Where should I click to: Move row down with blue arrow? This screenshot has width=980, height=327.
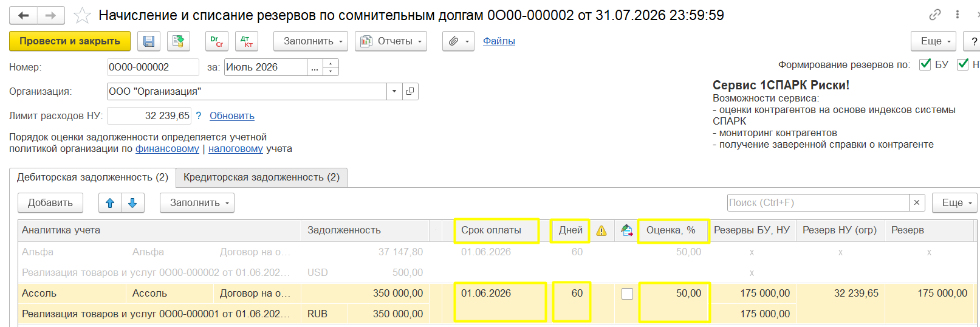tap(132, 203)
